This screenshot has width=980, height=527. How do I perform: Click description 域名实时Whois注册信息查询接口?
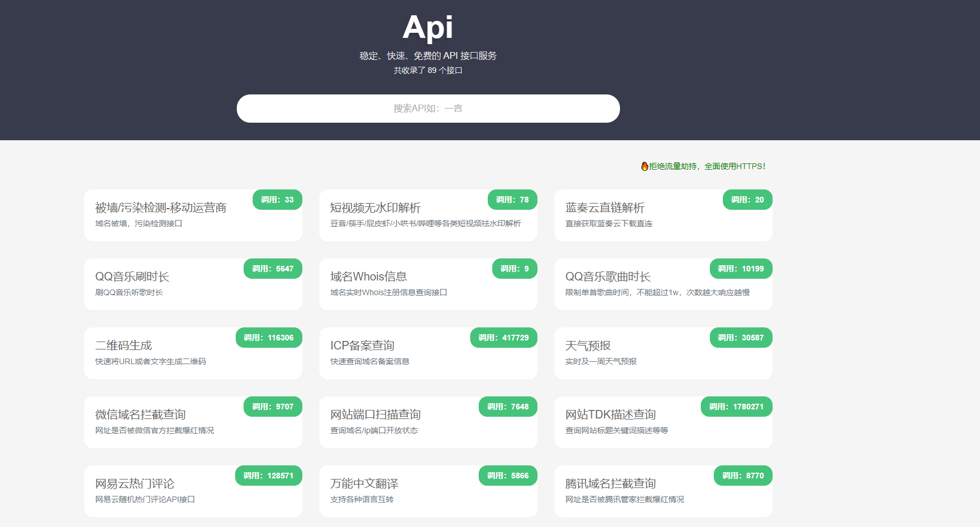[389, 293]
